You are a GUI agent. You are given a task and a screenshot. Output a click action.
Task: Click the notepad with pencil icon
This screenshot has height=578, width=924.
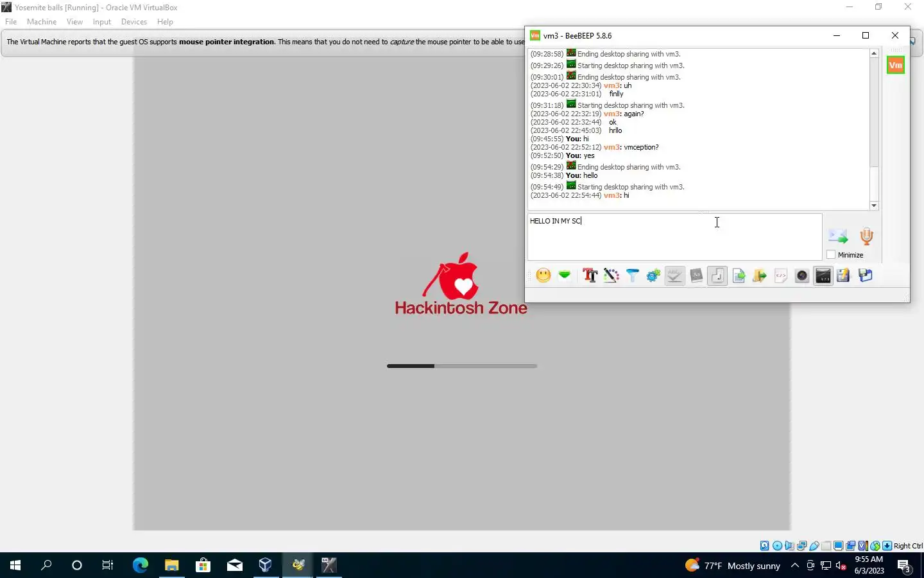tap(844, 276)
